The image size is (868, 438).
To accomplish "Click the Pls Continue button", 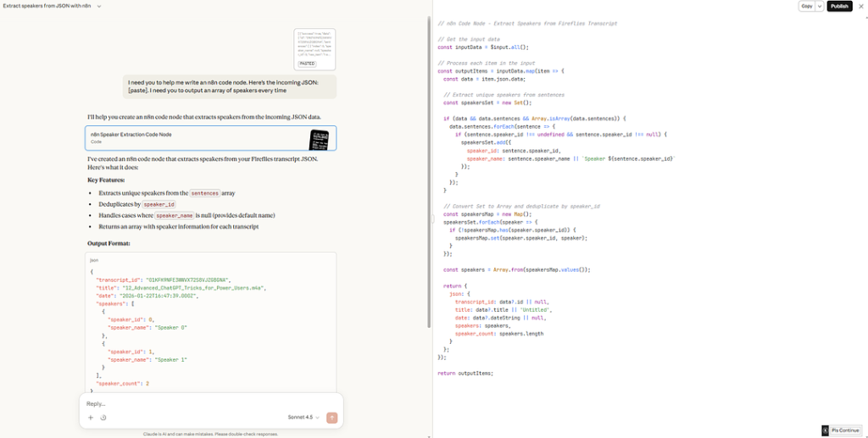I will tap(846, 430).
